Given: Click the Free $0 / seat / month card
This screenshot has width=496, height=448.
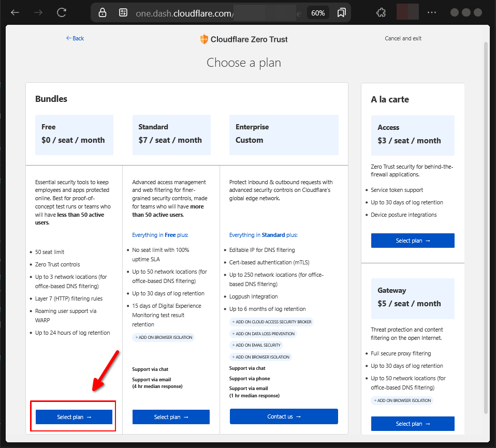Looking at the screenshot, I should pyautogui.click(x=74, y=135).
